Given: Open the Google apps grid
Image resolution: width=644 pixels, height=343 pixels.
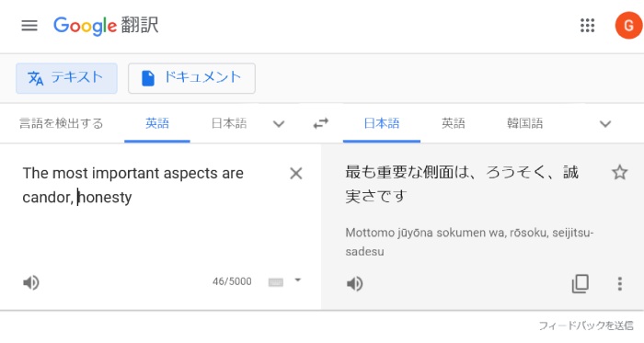Looking at the screenshot, I should point(587,26).
